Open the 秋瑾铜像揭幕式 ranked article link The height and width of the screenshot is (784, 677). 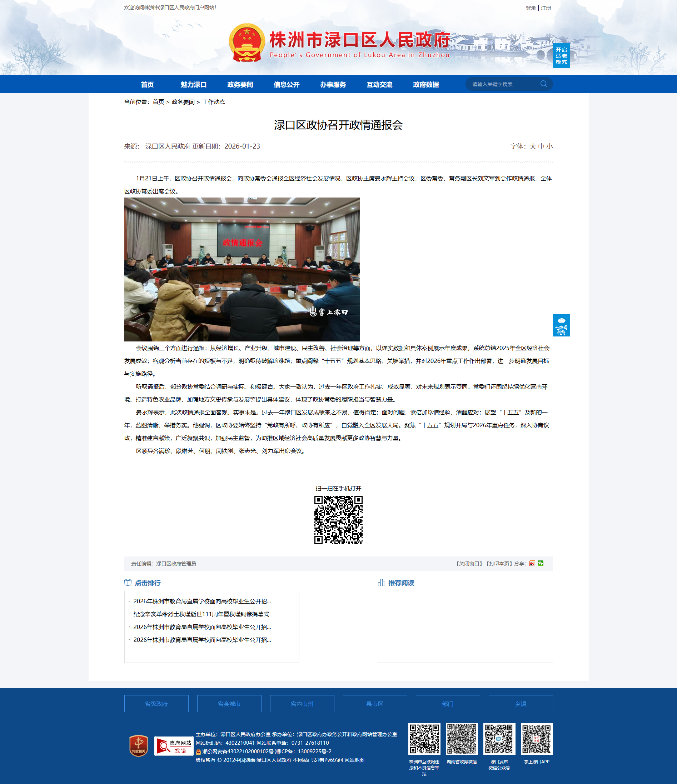click(201, 614)
